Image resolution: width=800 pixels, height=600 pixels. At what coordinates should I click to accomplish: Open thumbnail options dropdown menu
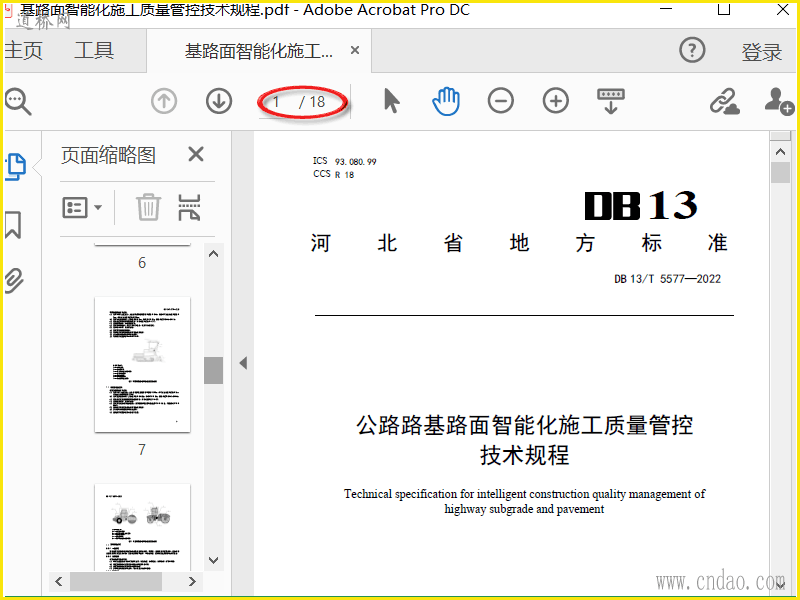pyautogui.click(x=82, y=208)
